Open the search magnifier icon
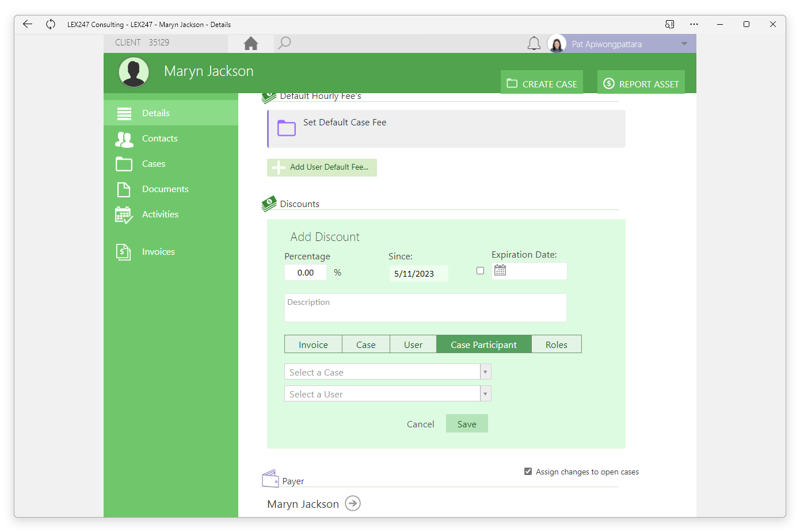The width and height of the screenshot is (800, 532). pyautogui.click(x=284, y=43)
